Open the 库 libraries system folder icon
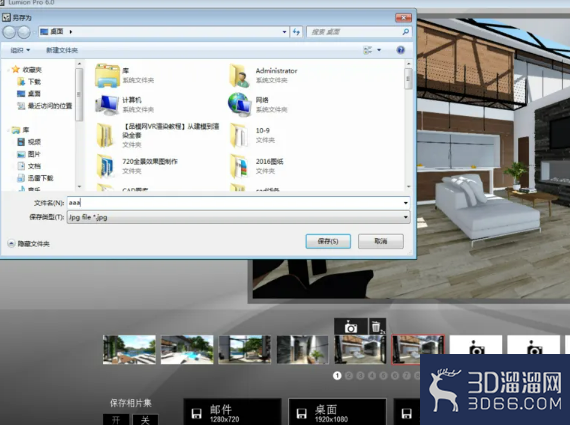 [x=107, y=75]
